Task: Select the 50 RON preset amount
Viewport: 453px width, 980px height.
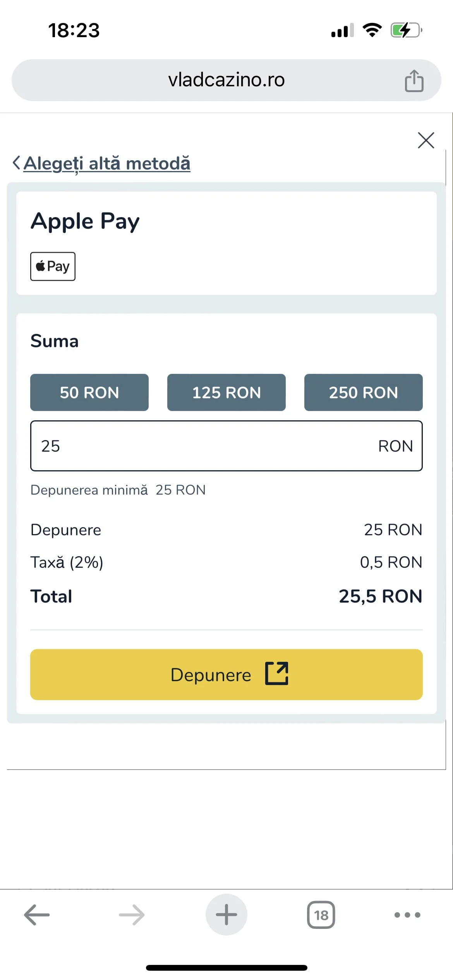Action: click(x=89, y=392)
